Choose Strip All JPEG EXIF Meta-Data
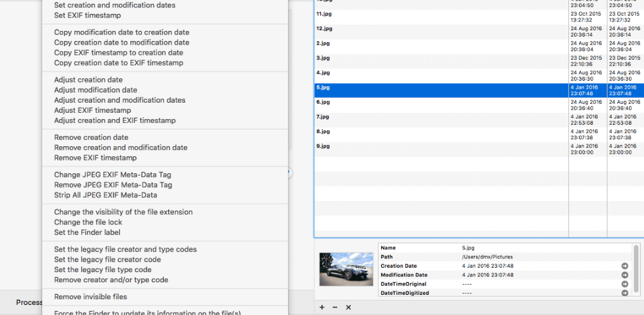The width and height of the screenshot is (644, 315). point(106,195)
